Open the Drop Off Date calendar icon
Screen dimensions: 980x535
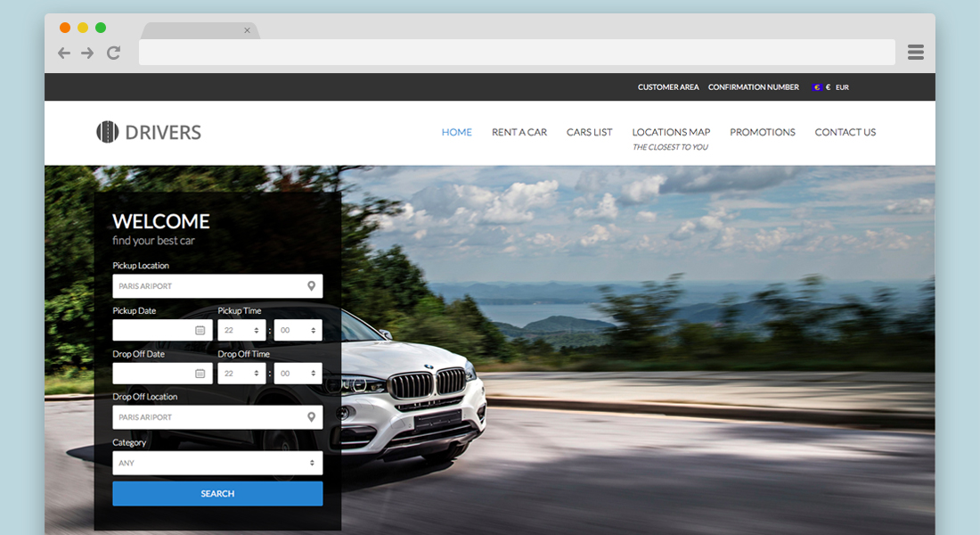200,374
